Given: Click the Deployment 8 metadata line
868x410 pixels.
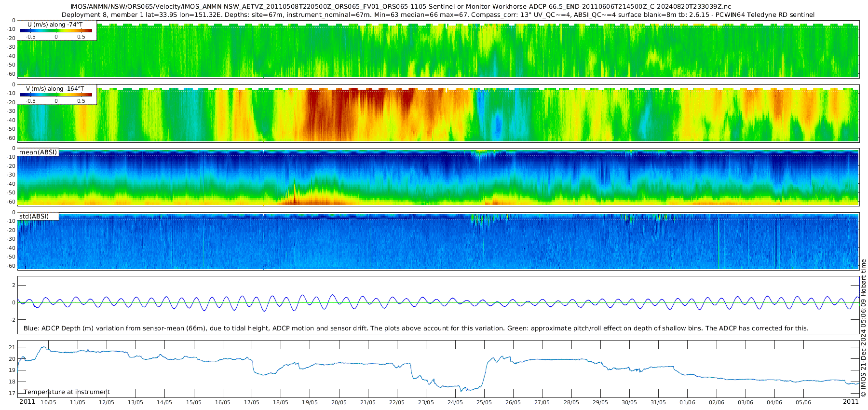Looking at the screenshot, I should [x=438, y=15].
